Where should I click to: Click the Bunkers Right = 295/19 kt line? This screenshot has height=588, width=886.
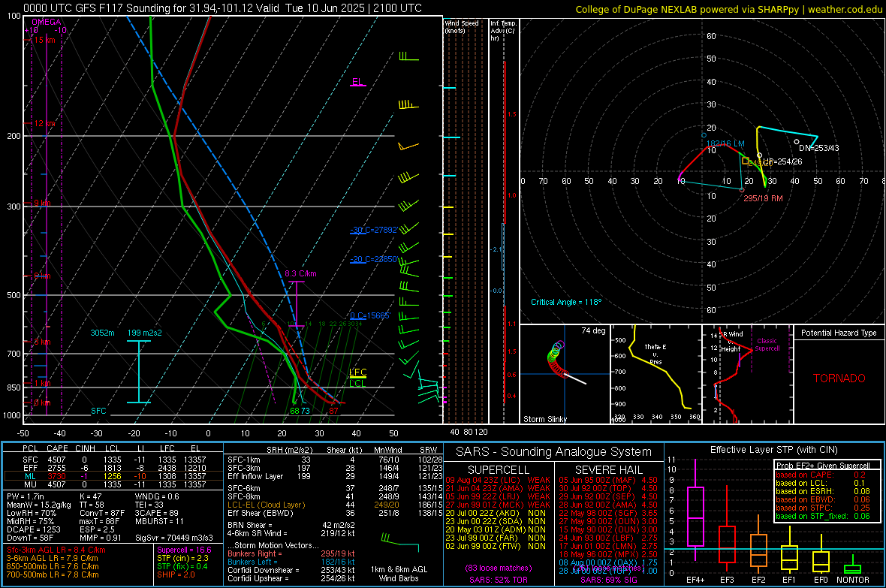pos(291,554)
